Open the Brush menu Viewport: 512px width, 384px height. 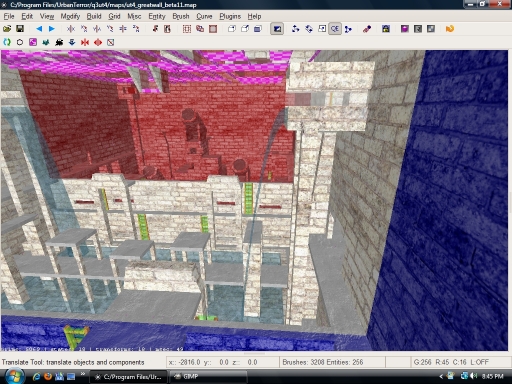point(181,16)
